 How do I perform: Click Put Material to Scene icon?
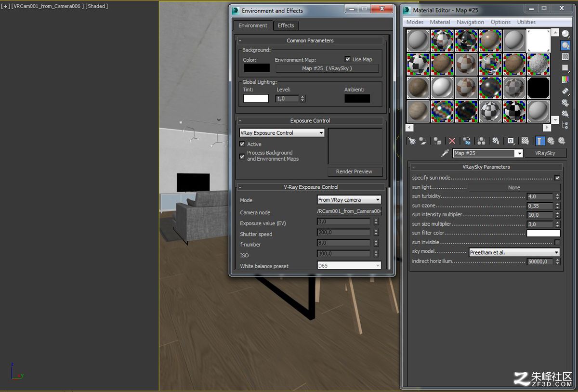coord(423,141)
